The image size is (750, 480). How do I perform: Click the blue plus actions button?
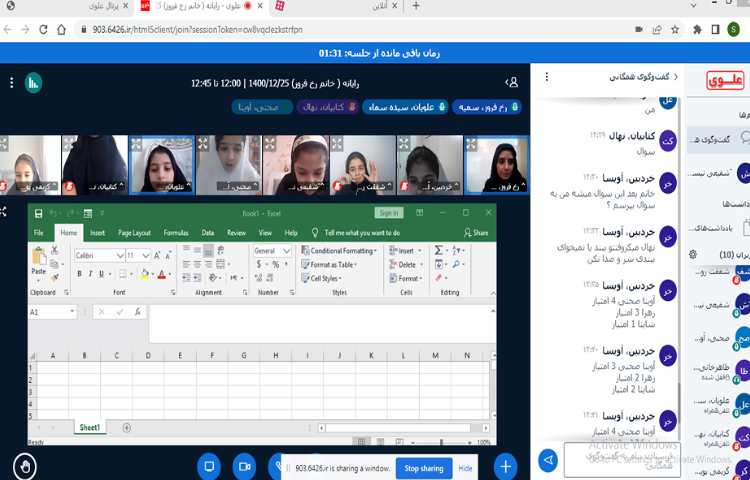point(506,466)
